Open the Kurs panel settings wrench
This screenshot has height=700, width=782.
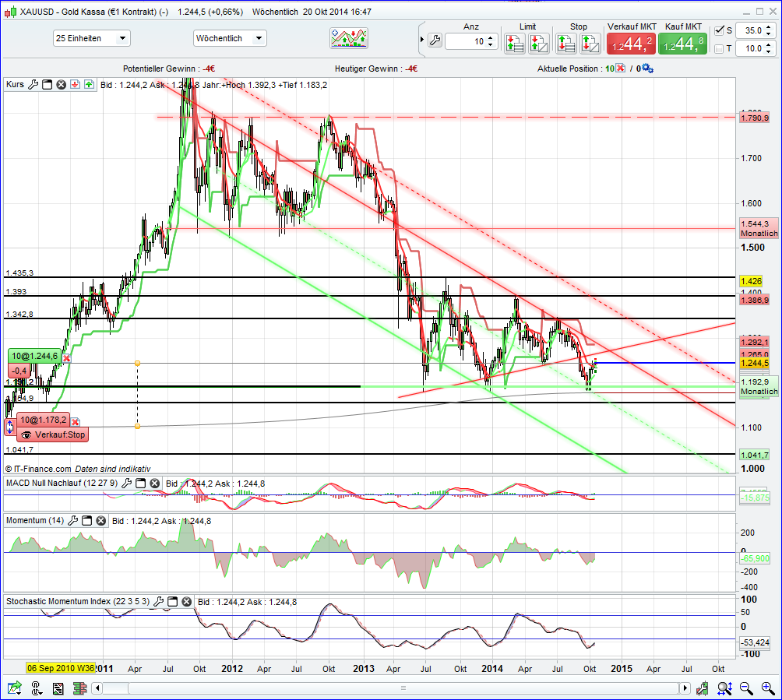(x=33, y=83)
